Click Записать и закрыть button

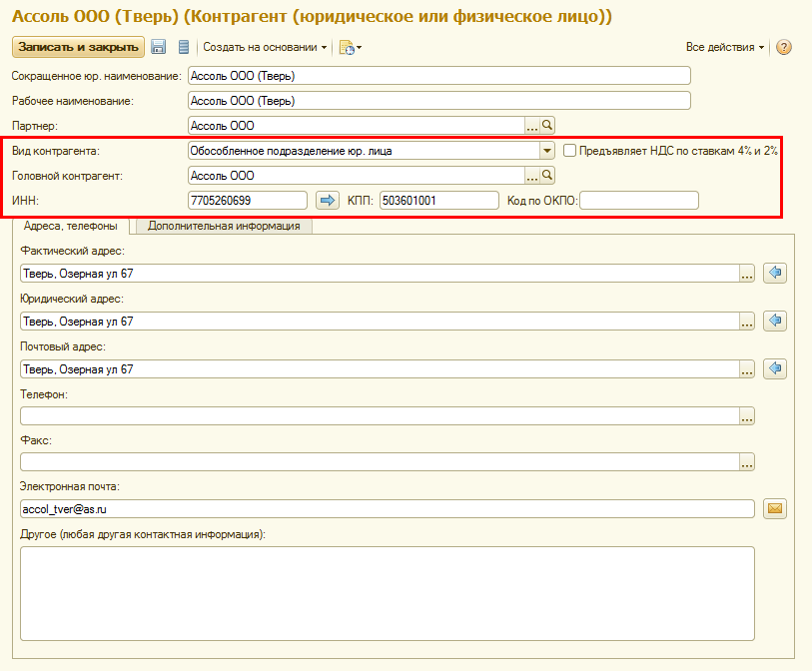point(78,47)
